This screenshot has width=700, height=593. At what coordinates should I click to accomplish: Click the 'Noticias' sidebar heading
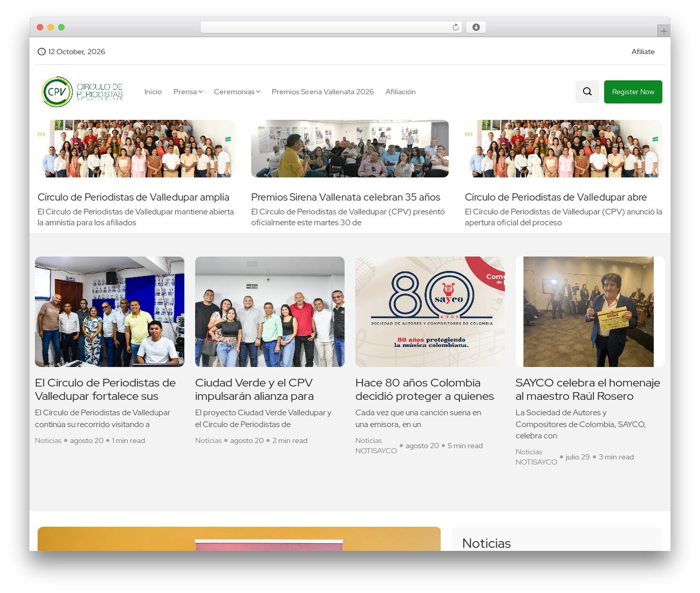click(x=486, y=543)
